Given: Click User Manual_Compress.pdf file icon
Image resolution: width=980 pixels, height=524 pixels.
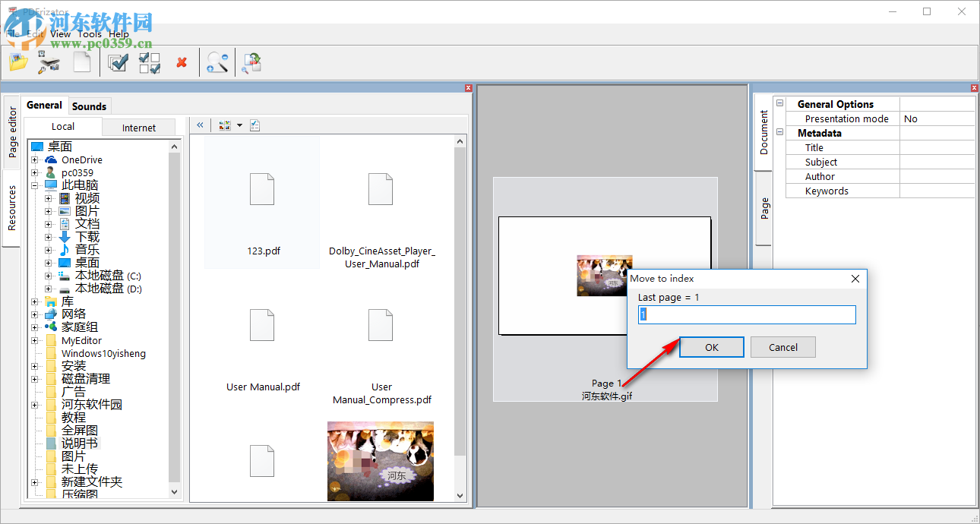Looking at the screenshot, I should click(x=381, y=325).
